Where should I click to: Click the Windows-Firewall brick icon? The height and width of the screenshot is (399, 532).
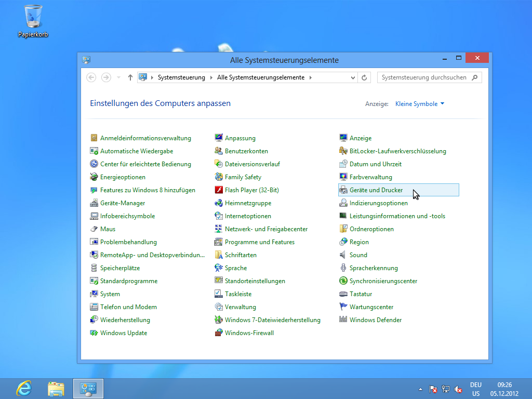[219, 333]
